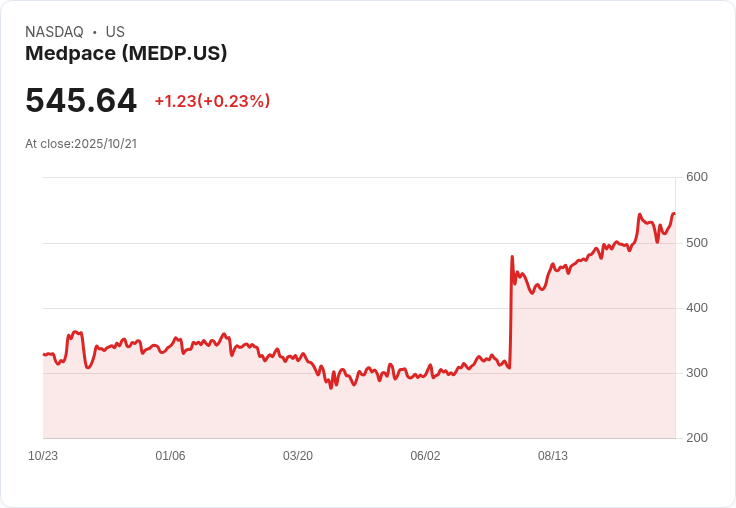This screenshot has width=736, height=508.
Task: Click the 10/23 date on x-axis
Action: point(43,456)
